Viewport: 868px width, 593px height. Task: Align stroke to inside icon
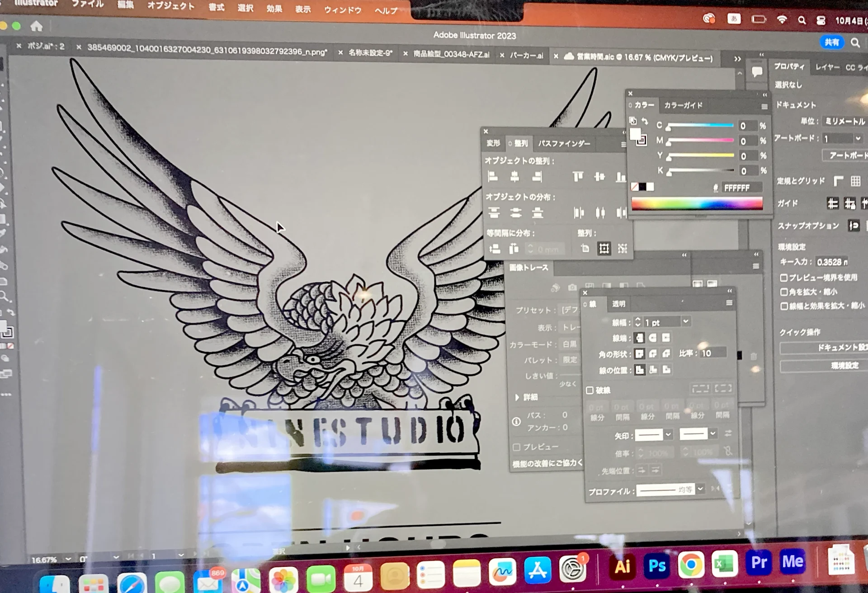point(653,370)
